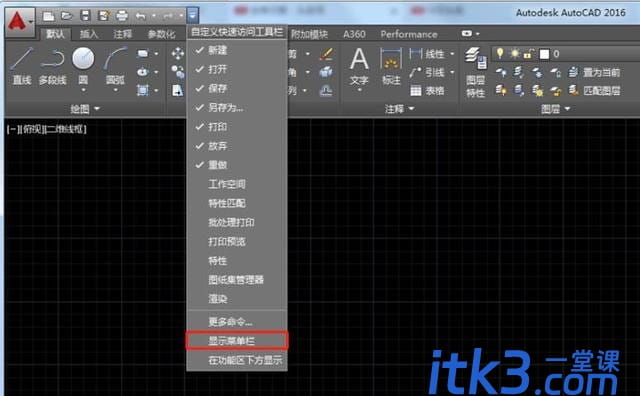Open the dropdown under the 圆 circle tool
640x396 pixels.
click(83, 90)
